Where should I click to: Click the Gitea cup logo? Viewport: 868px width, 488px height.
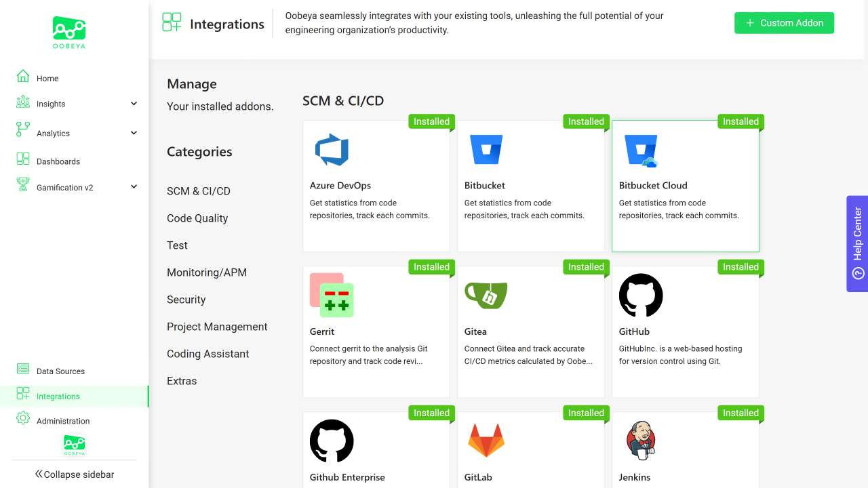click(x=486, y=296)
